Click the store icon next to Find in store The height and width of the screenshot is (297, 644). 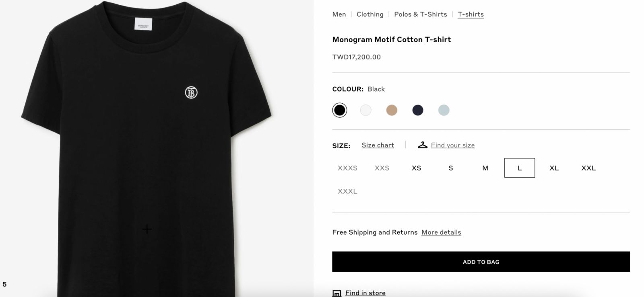336,293
